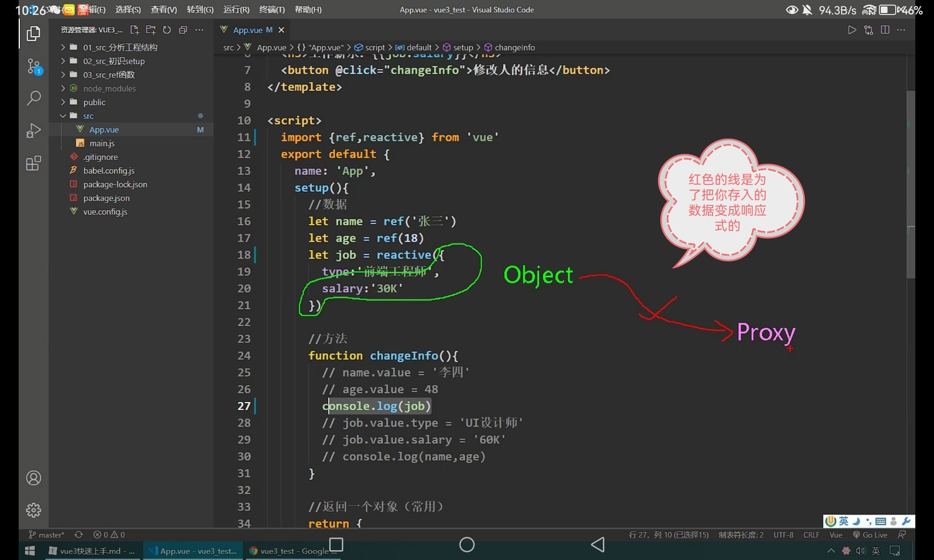
Task: Open the Run and Debug view
Action: pyautogui.click(x=33, y=131)
